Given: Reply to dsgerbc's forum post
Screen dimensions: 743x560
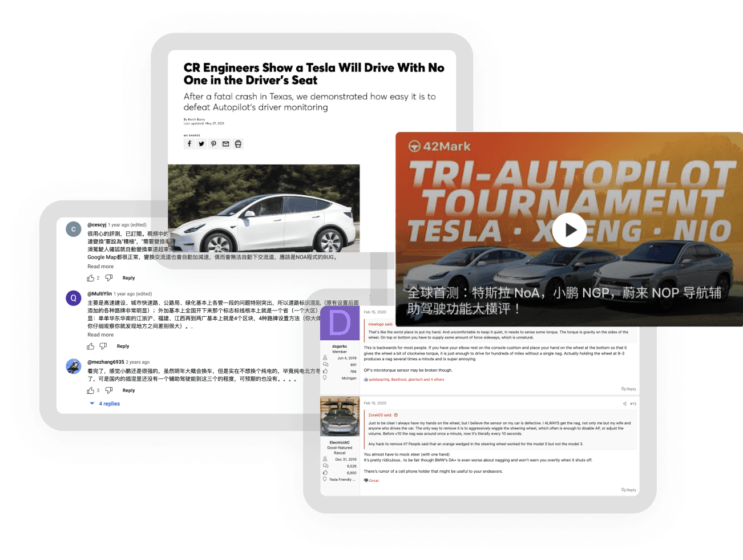Looking at the screenshot, I should click(x=629, y=389).
